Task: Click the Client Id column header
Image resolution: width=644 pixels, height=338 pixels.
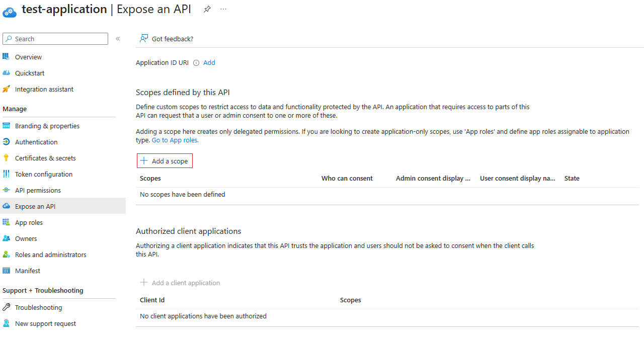Action: tap(152, 300)
